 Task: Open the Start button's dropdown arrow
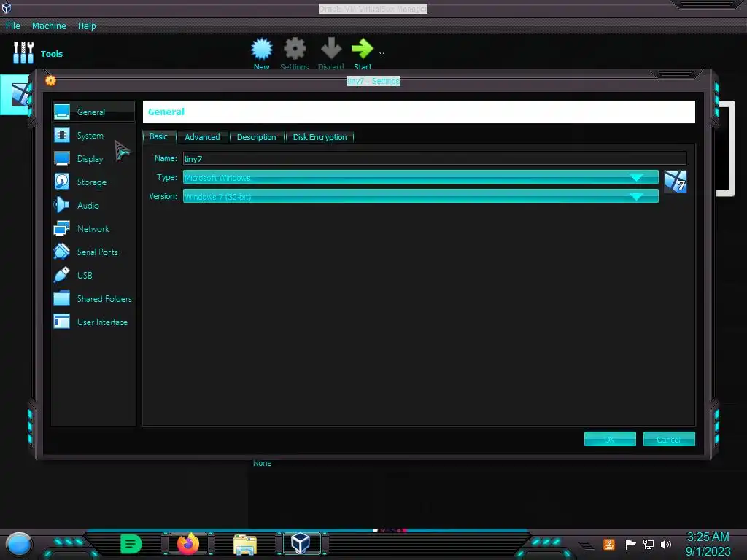[382, 54]
